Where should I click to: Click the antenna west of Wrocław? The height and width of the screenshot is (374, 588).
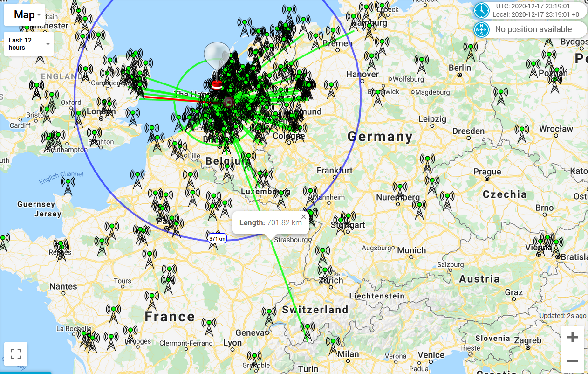point(522,134)
